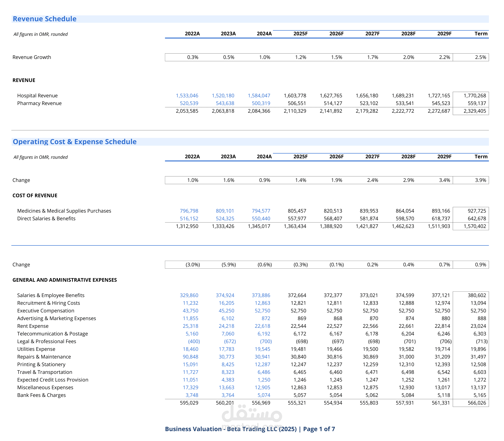Viewport: 504px width, 441px height.
Task: Click the 2025F column header in Revenue Schedule
Action: 300,34
